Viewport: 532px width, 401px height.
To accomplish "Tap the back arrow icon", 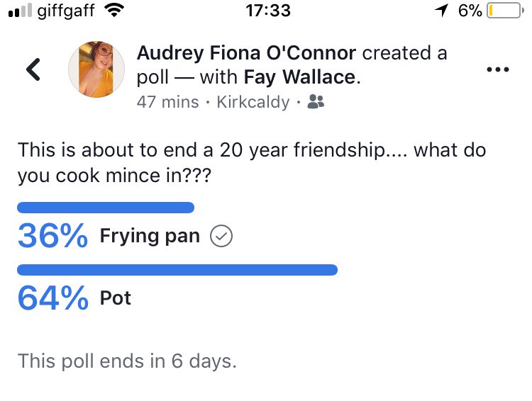I will [33, 69].
